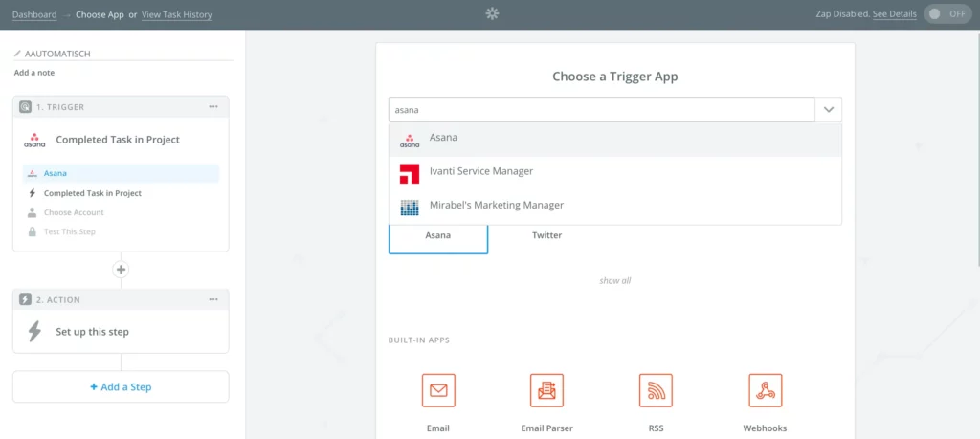Click the Mirabel's Marketing Manager logo
The image size is (980, 439).
(x=410, y=208)
